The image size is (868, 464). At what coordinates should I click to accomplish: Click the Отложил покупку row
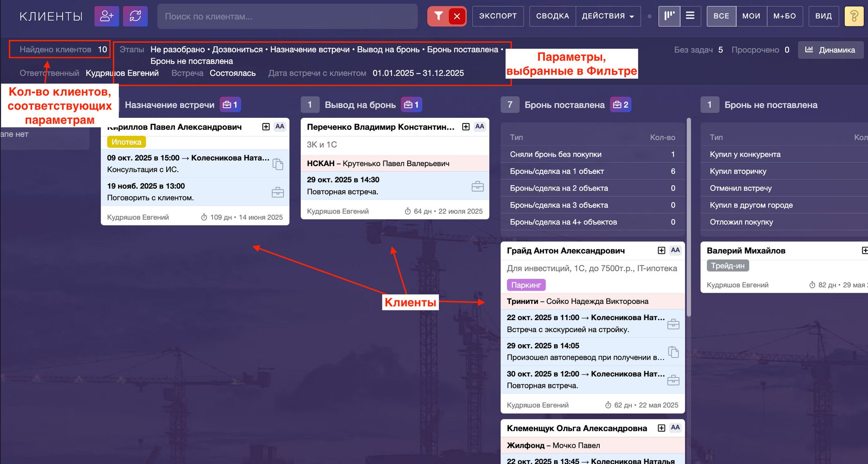[x=784, y=222]
